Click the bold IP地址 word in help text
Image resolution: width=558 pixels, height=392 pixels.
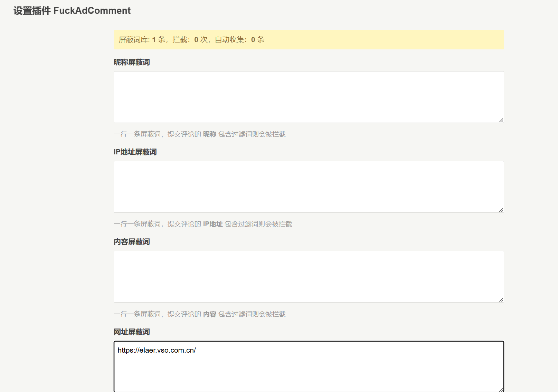click(213, 224)
